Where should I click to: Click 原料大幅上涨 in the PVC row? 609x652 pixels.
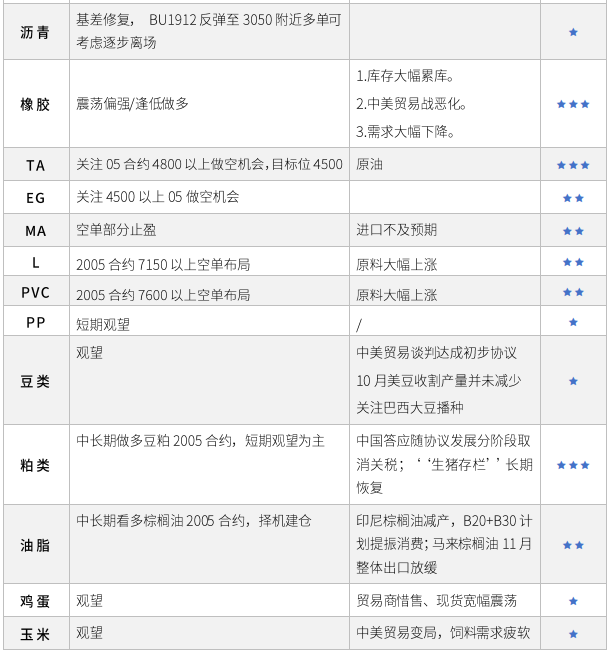click(x=397, y=295)
